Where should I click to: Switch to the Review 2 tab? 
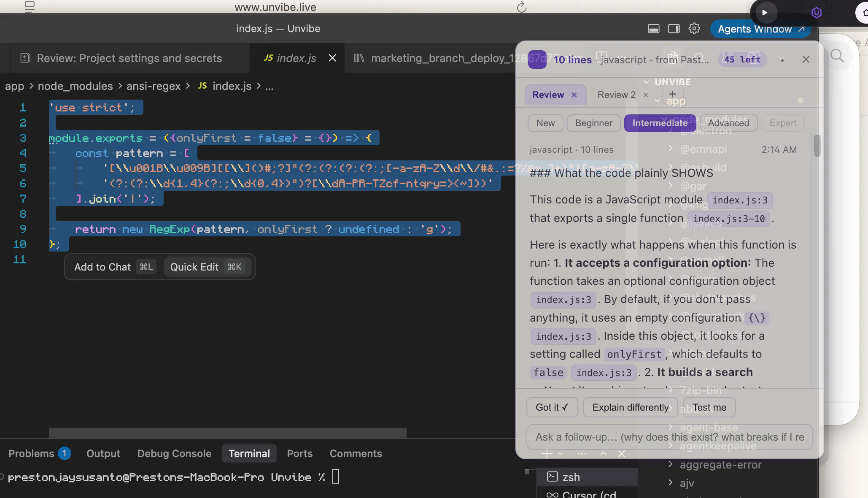coord(616,95)
